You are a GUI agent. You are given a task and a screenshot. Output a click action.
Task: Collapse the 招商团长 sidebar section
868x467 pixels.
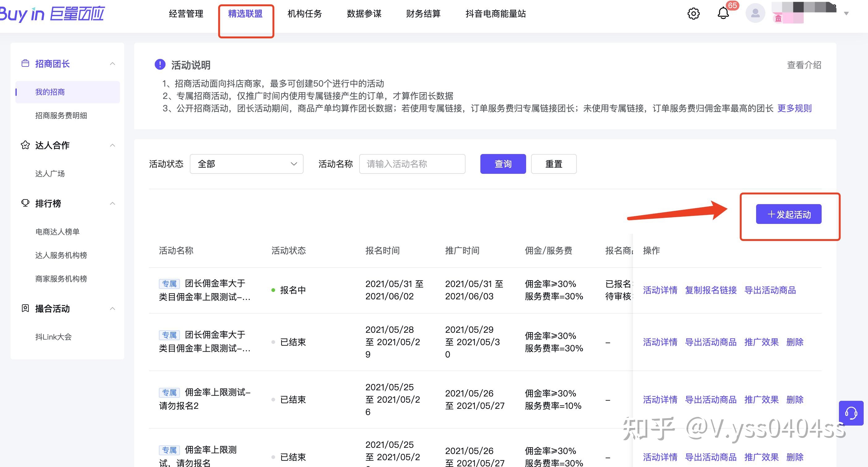tap(113, 64)
